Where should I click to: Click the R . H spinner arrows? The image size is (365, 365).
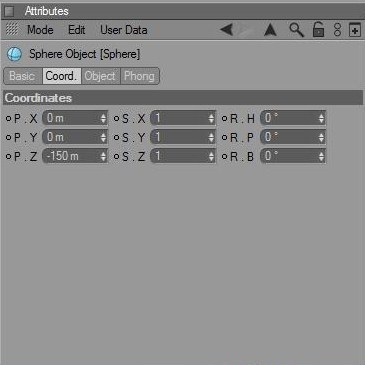tap(321, 118)
